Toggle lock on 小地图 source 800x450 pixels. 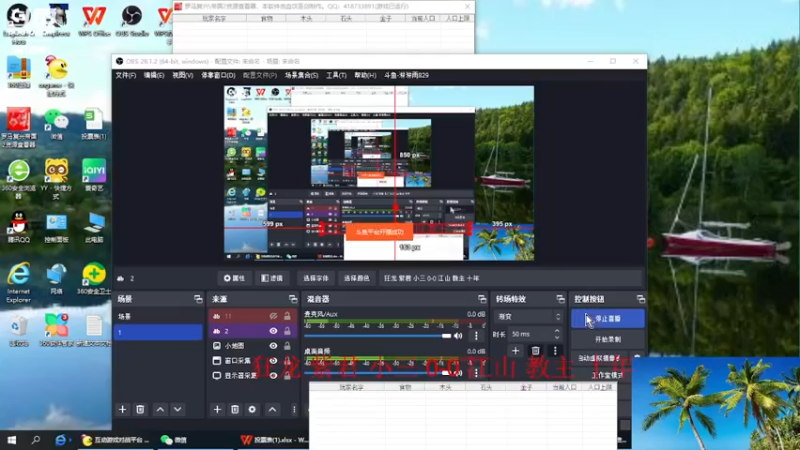point(287,346)
